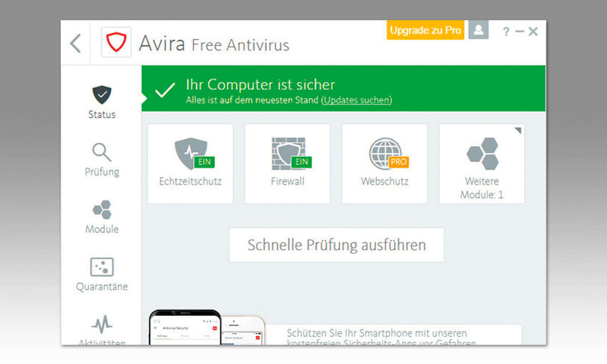Viewport: 607px width, 364px height.
Task: Select the Status shield sidebar icon
Action: (102, 95)
